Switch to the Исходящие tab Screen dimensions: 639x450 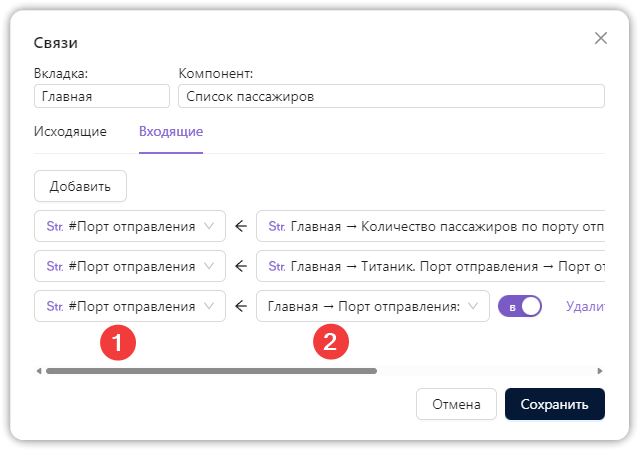70,131
